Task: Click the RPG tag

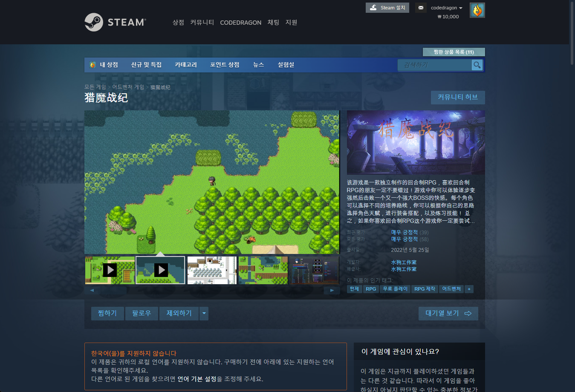Action: pyautogui.click(x=371, y=289)
